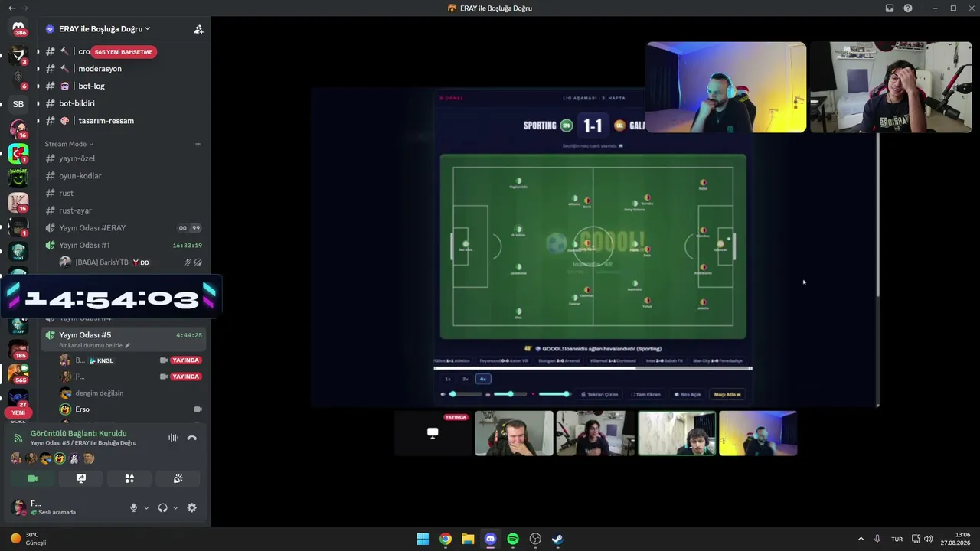Toggle screen sharing

point(81,478)
